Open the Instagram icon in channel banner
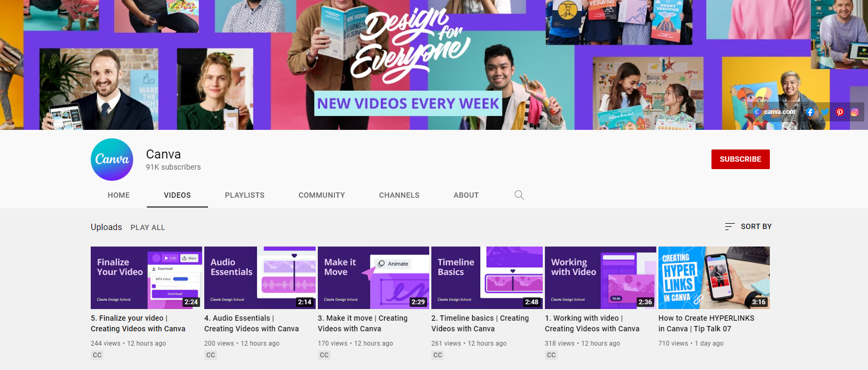The image size is (868, 370). coord(854,112)
